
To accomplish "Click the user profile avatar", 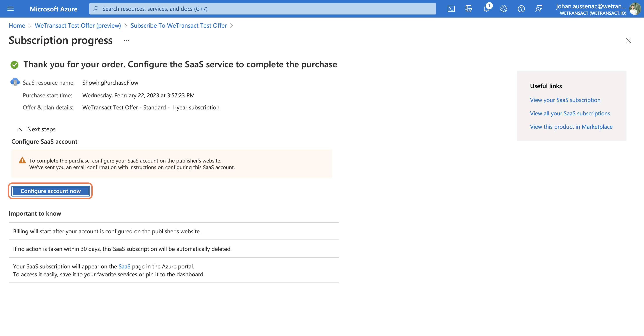I will [x=635, y=9].
